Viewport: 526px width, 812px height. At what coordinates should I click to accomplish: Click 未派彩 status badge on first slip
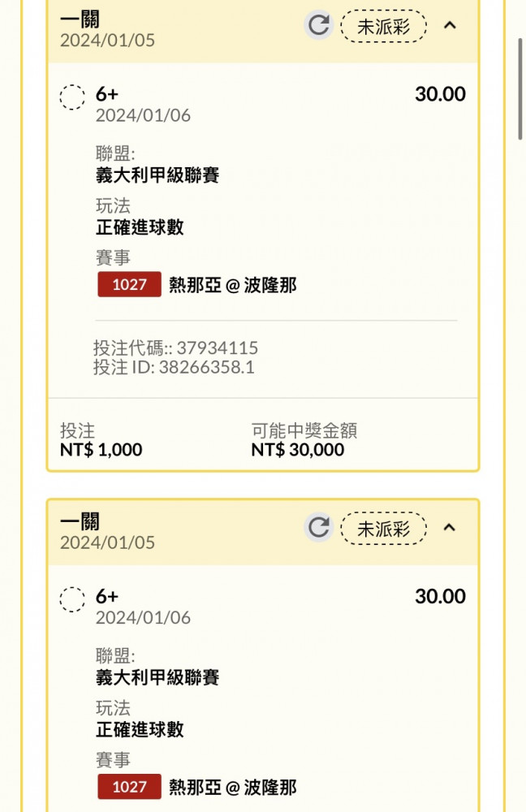click(383, 26)
